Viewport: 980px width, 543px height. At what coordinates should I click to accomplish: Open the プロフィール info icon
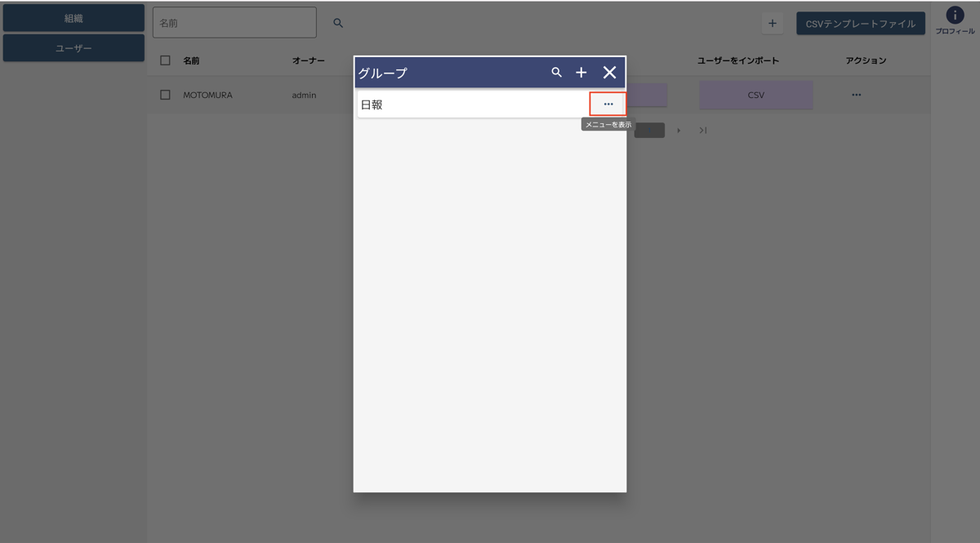point(955,16)
